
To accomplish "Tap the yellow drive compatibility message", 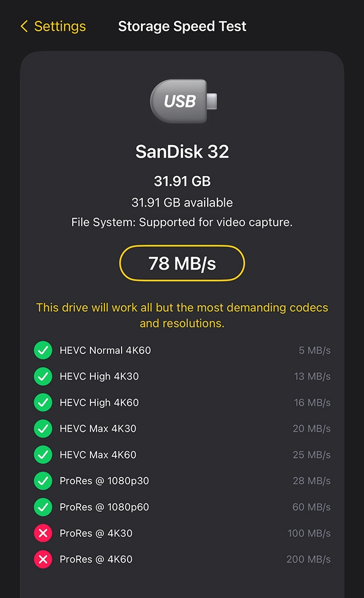I will pos(182,316).
